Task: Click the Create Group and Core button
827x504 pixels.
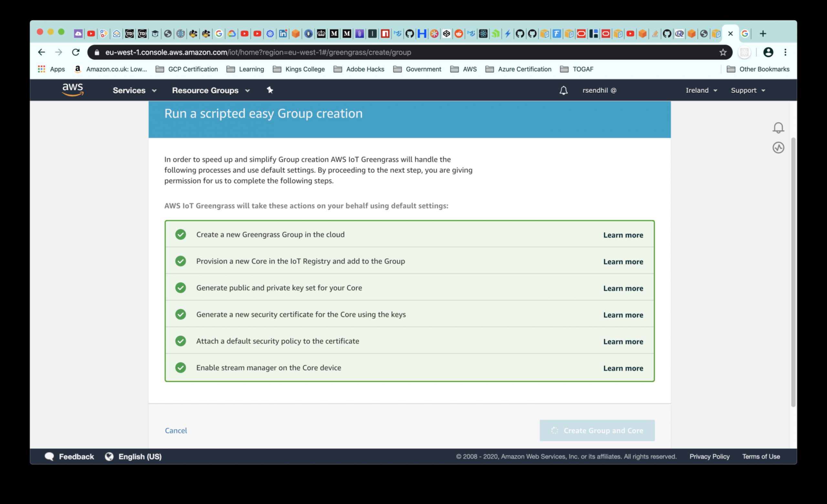Action: tap(597, 431)
